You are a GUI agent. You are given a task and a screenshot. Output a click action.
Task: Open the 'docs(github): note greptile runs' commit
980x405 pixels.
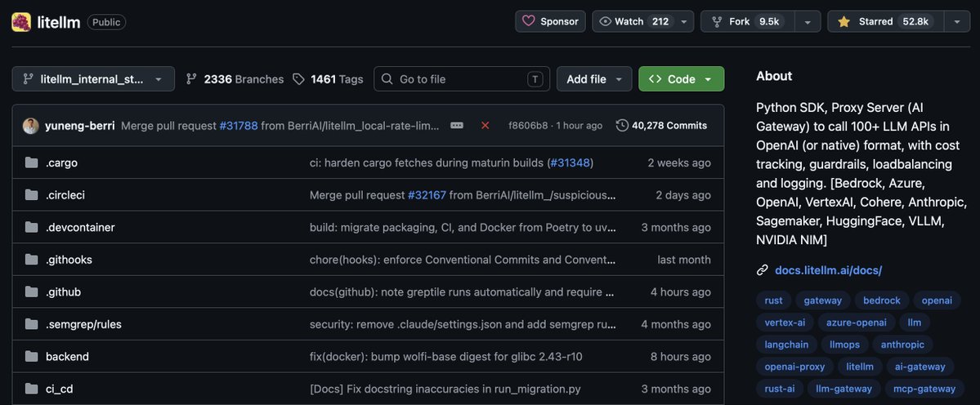(x=462, y=292)
